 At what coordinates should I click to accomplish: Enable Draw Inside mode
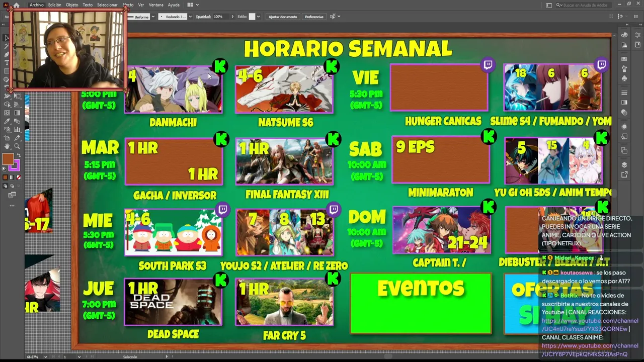tap(19, 186)
